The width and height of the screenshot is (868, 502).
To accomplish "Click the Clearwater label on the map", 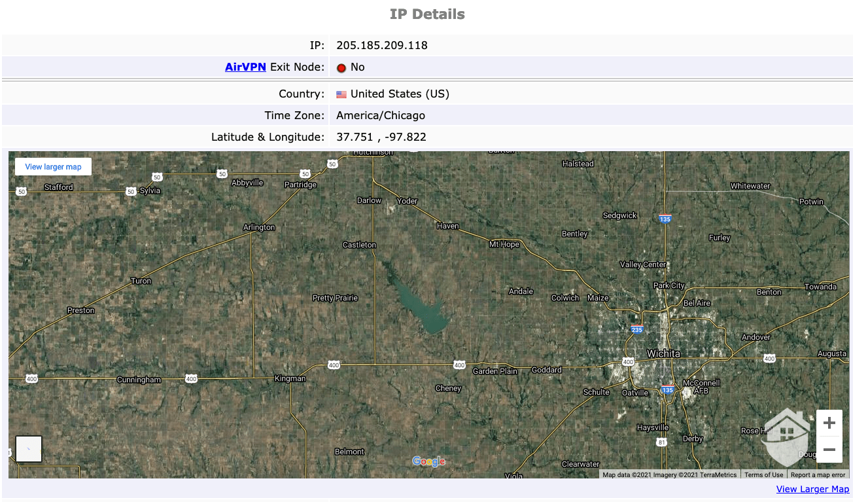I will pos(580,464).
